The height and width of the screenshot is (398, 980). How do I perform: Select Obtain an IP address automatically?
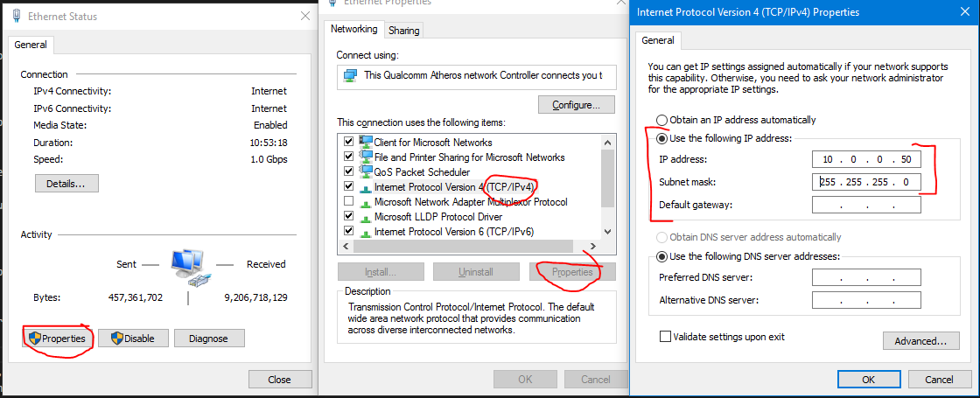tap(662, 120)
